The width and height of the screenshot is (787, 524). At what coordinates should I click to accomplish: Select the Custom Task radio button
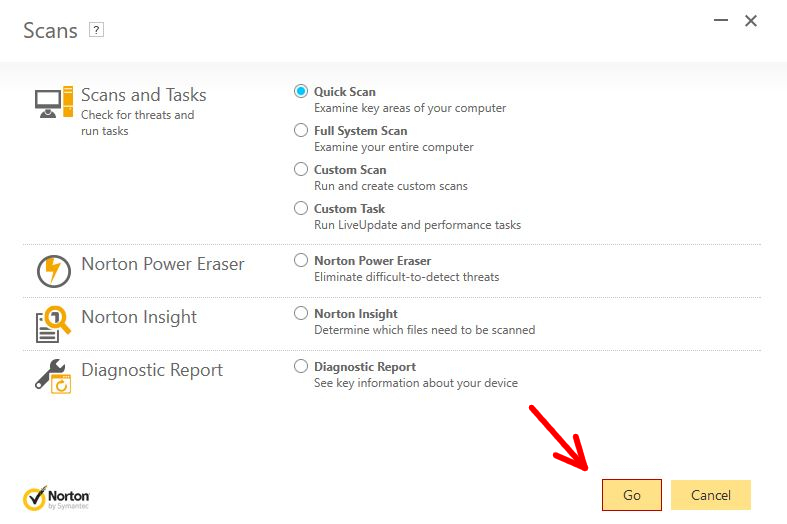pyautogui.click(x=301, y=208)
